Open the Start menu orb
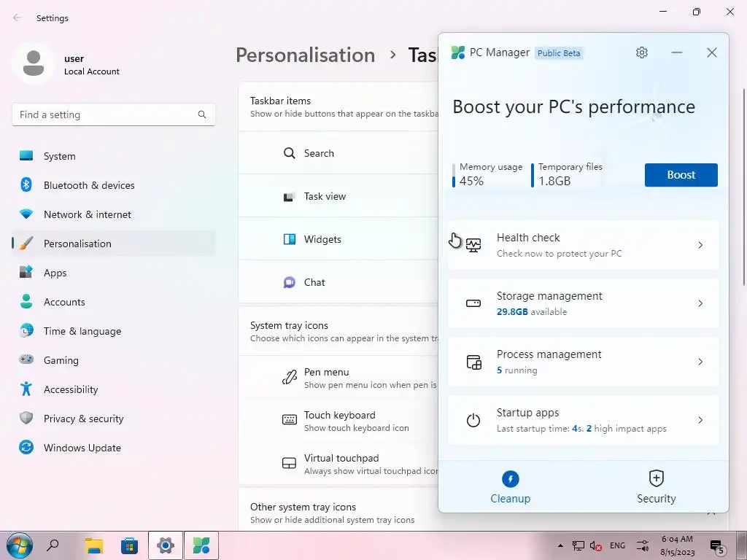The image size is (747, 560). click(20, 545)
